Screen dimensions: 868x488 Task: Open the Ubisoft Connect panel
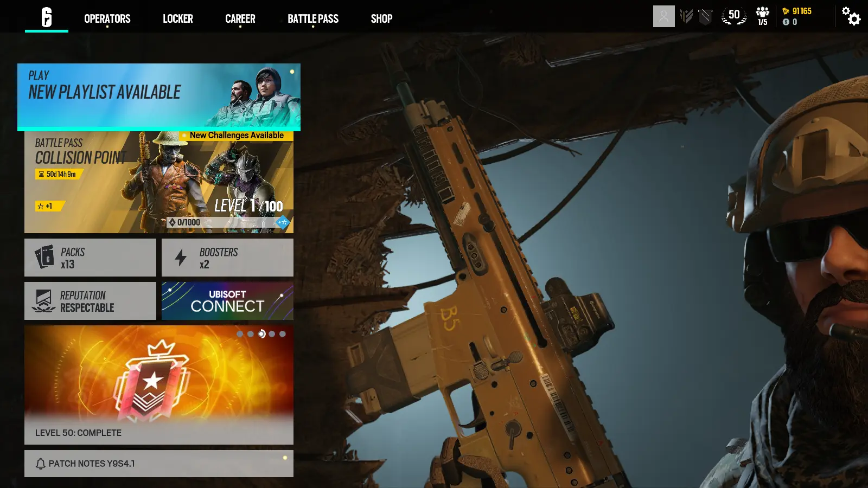227,300
